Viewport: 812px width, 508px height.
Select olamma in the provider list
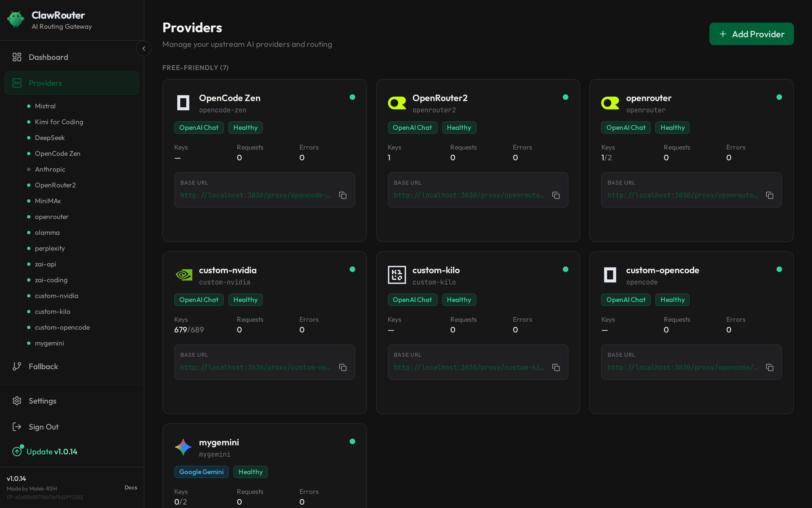pos(47,233)
